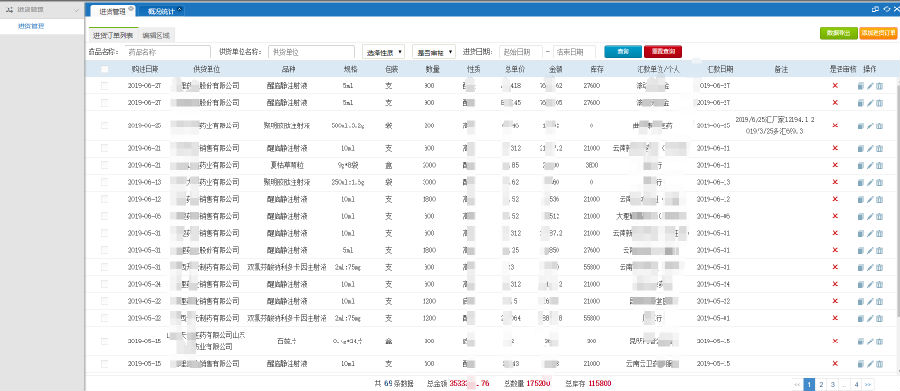Open details of the 2019-05-24 order (document icon)

click(x=860, y=284)
